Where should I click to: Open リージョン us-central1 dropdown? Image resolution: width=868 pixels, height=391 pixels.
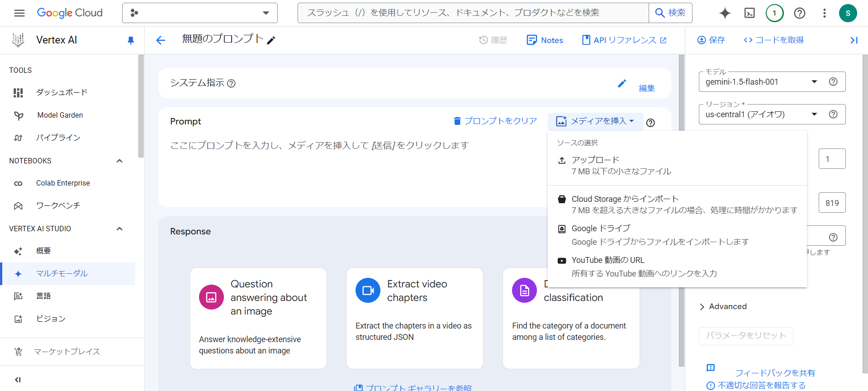[761, 114]
